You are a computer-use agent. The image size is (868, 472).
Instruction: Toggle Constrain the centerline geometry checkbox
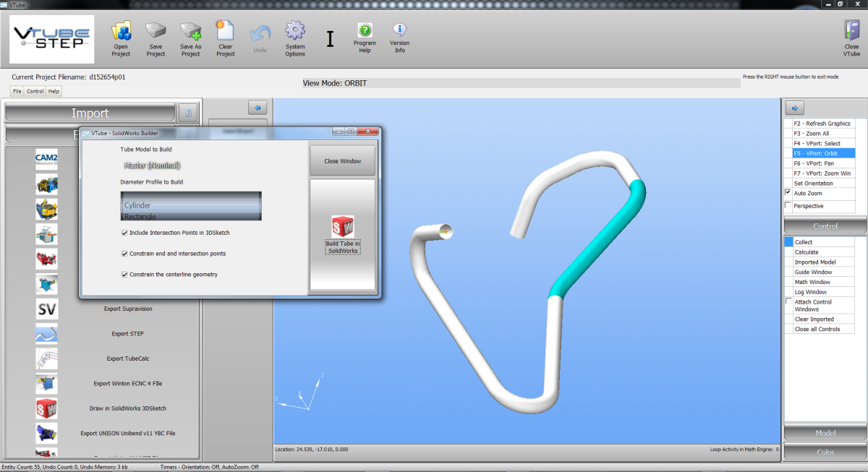[x=125, y=275]
